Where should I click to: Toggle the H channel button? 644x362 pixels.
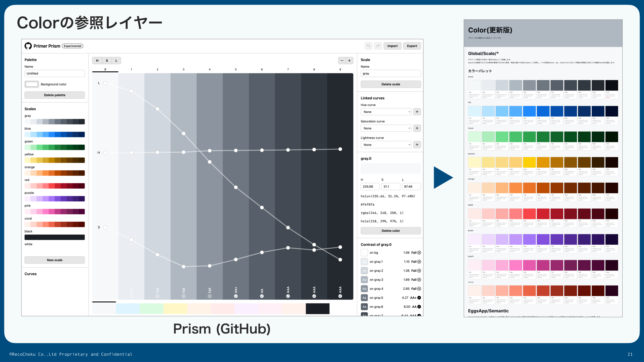[97, 61]
